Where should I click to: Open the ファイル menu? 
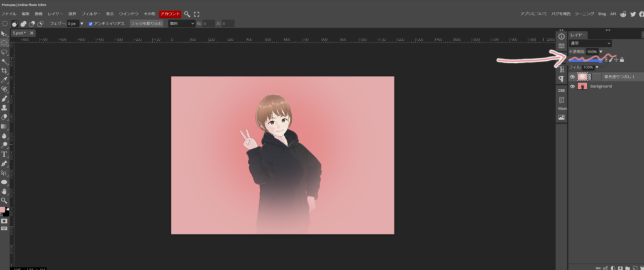pyautogui.click(x=9, y=13)
